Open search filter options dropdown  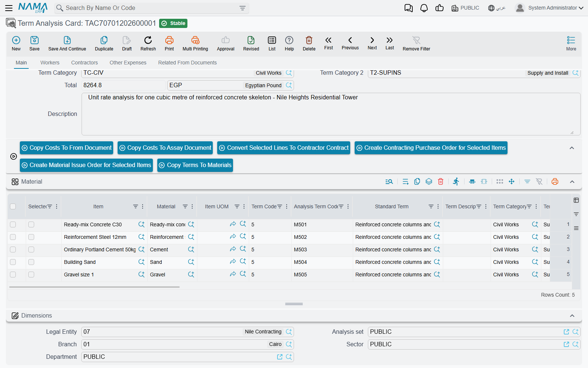click(243, 8)
